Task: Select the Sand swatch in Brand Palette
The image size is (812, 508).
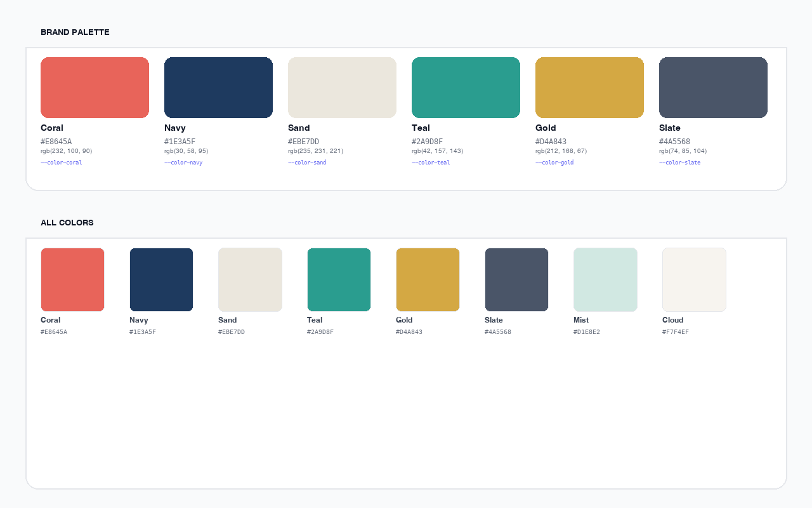Action: tap(342, 87)
